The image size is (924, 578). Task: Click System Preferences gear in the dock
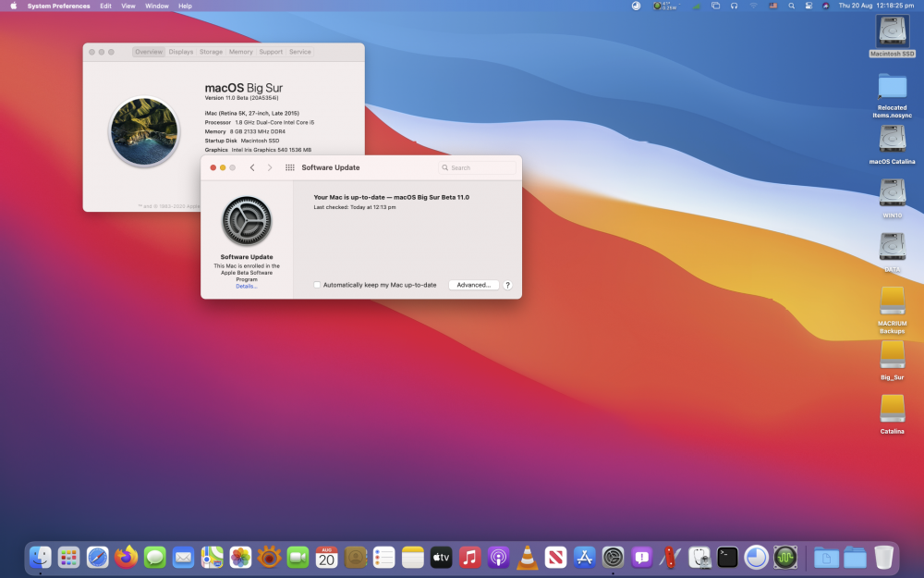click(x=613, y=557)
